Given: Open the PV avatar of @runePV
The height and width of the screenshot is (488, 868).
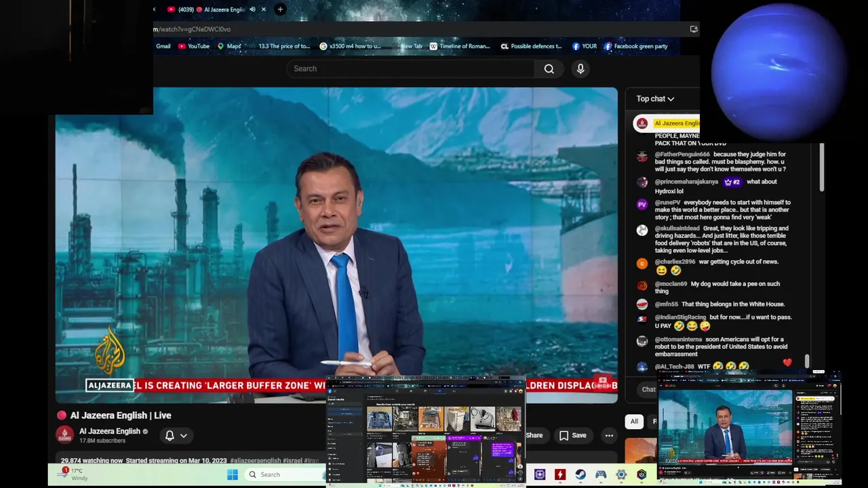Looking at the screenshot, I should pos(642,204).
